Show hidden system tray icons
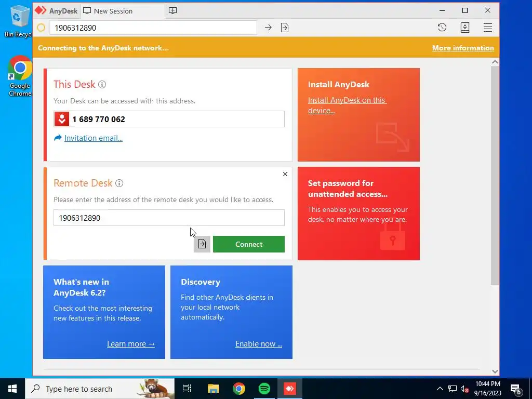Screen dimensions: 532x399 click(440, 389)
